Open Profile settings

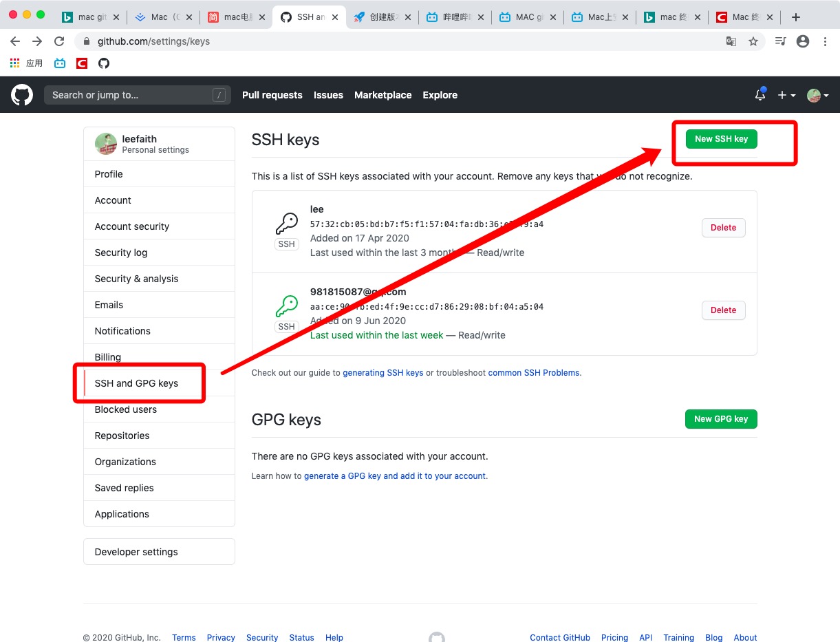(x=159, y=174)
